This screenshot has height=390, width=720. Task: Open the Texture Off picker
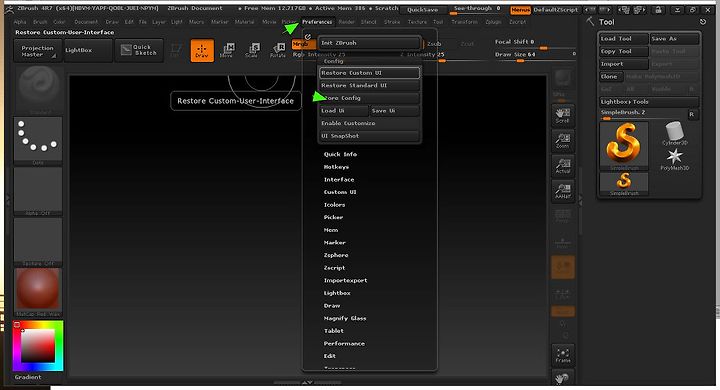click(39, 241)
